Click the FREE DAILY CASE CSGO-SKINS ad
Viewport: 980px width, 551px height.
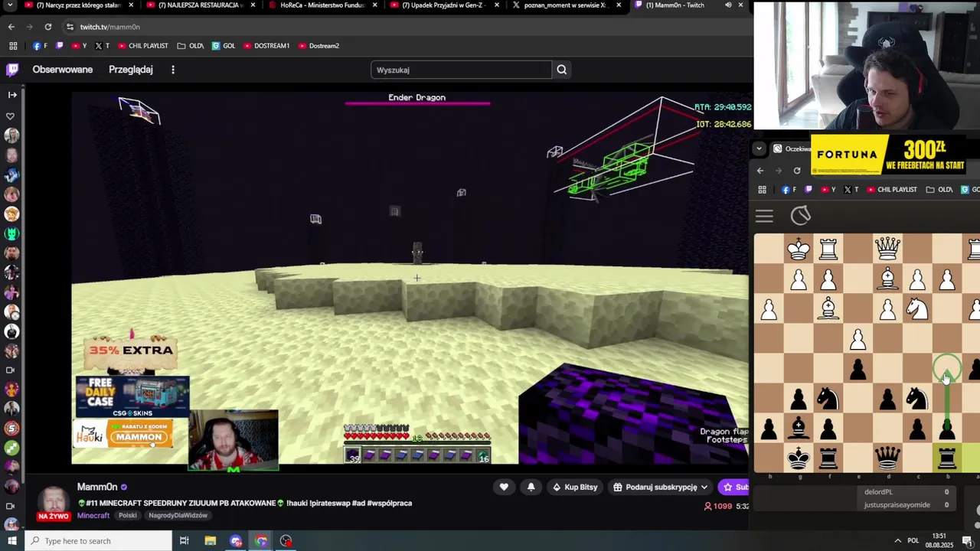click(132, 396)
